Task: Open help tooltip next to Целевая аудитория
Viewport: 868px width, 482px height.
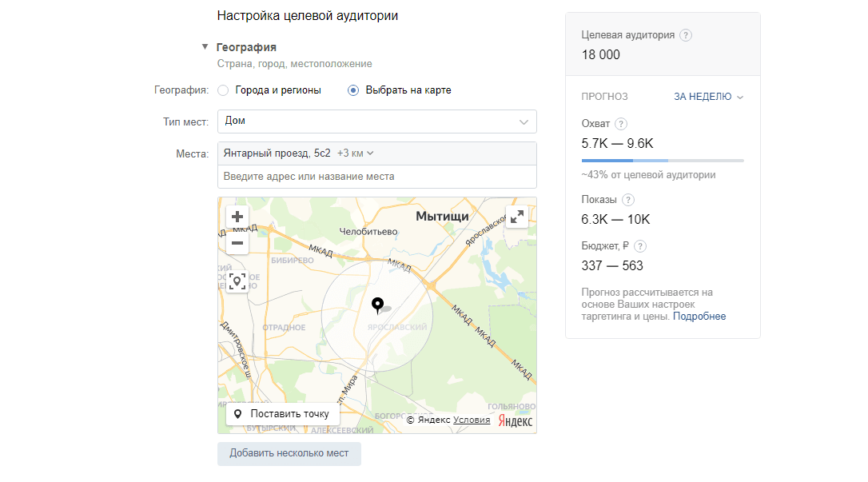Action: pyautogui.click(x=686, y=35)
